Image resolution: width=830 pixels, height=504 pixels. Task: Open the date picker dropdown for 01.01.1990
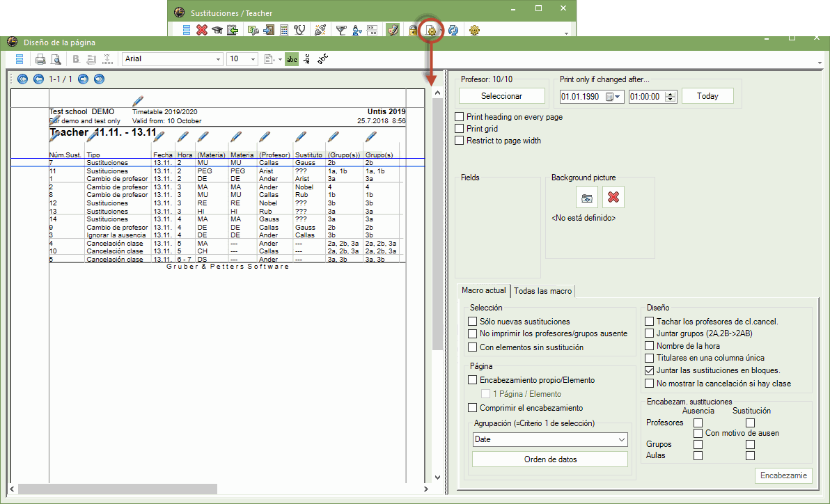pos(617,97)
